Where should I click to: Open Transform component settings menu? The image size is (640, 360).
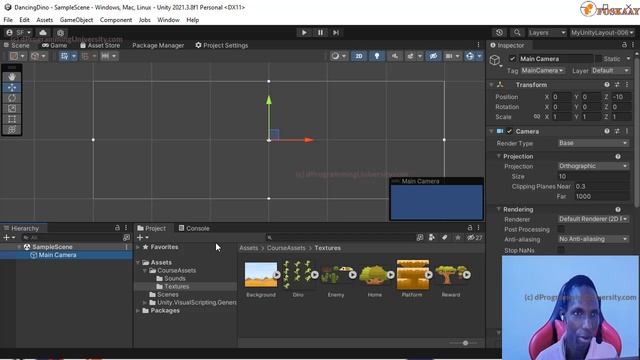coord(627,84)
